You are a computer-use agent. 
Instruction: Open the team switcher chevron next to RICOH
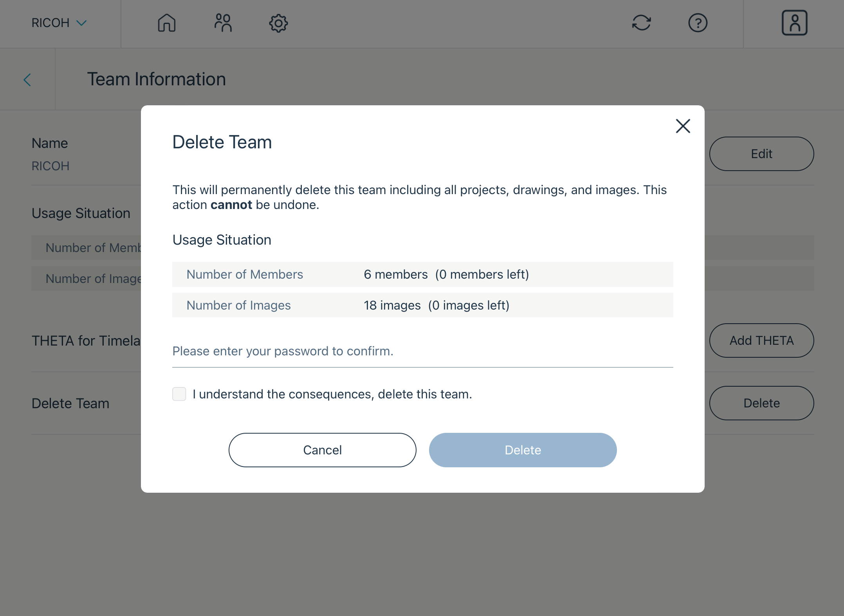[x=81, y=23]
